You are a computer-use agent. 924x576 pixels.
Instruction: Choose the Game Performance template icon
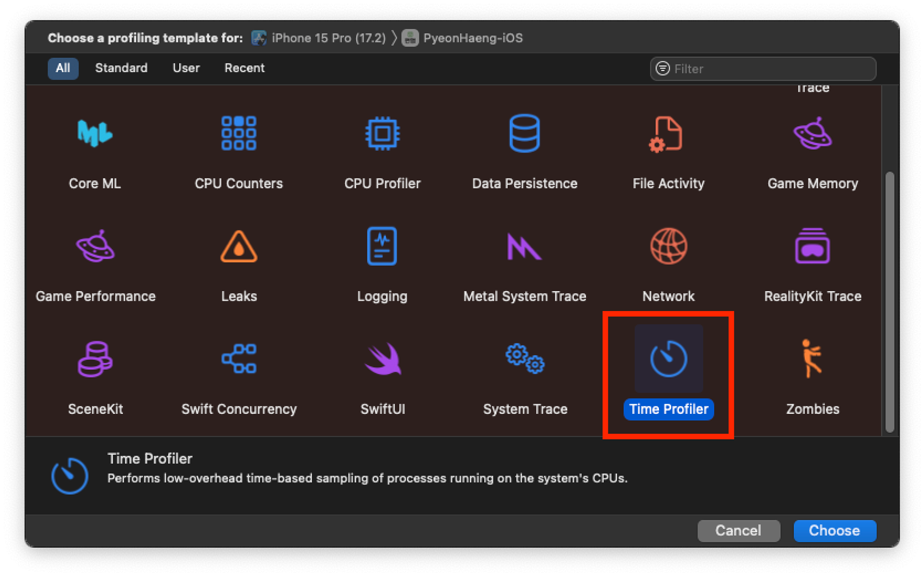point(95,246)
